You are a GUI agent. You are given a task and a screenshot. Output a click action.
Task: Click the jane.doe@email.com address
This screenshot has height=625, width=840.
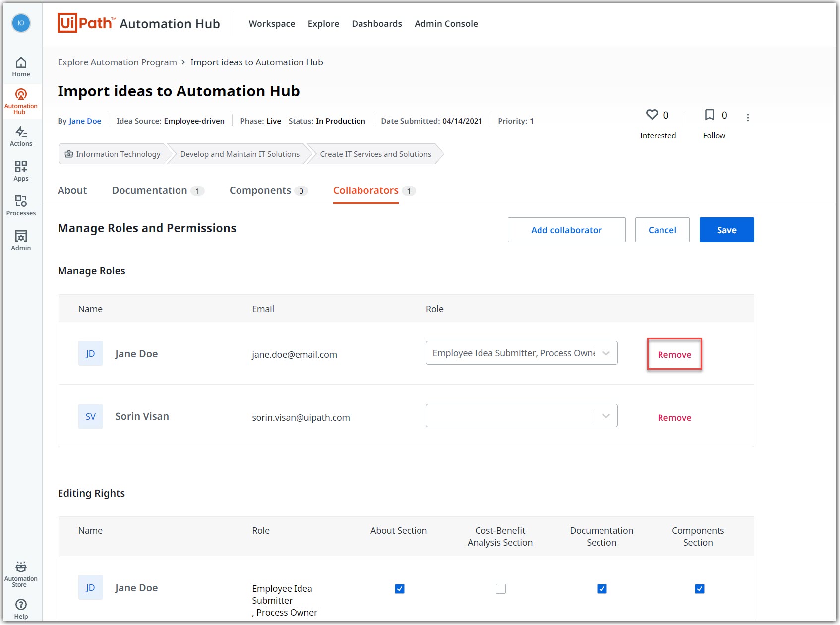point(295,355)
